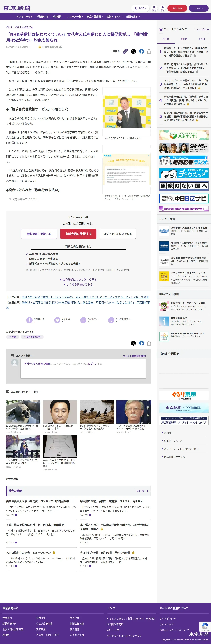Open footer サイトポリシー link

pyautogui.click(x=168, y=618)
